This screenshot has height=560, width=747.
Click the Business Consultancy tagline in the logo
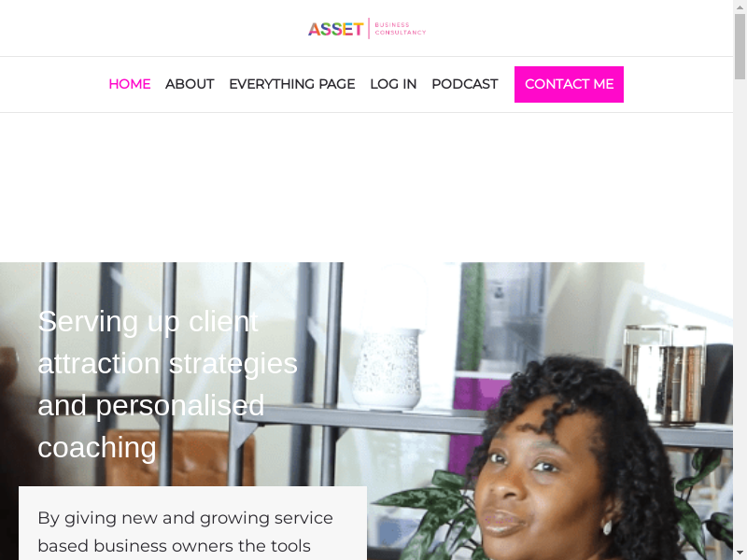[x=401, y=29]
